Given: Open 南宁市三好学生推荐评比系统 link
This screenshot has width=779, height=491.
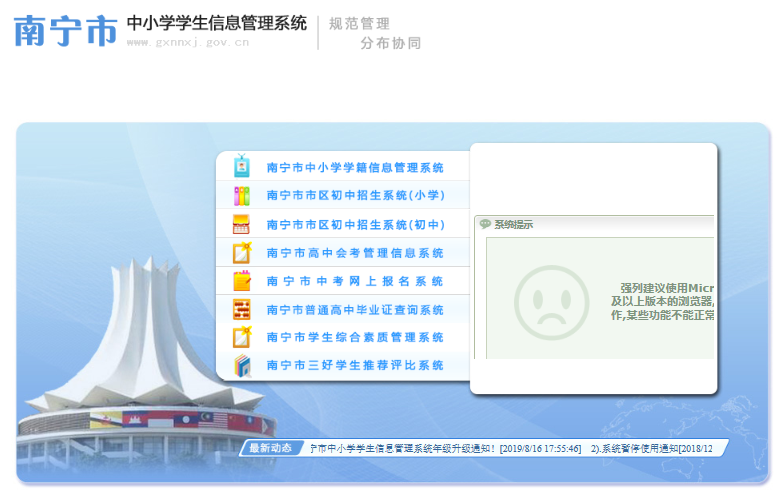Looking at the screenshot, I should [x=354, y=366].
